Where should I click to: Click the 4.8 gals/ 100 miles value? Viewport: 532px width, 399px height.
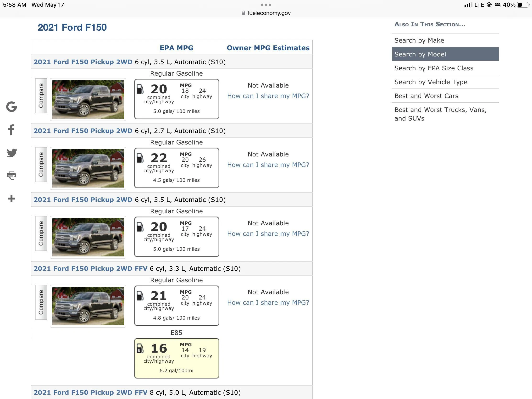tap(177, 318)
